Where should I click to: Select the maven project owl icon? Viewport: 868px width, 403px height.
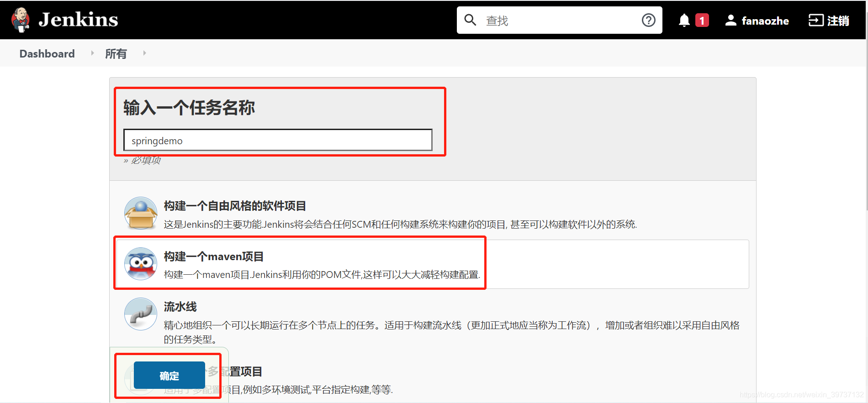tap(141, 264)
